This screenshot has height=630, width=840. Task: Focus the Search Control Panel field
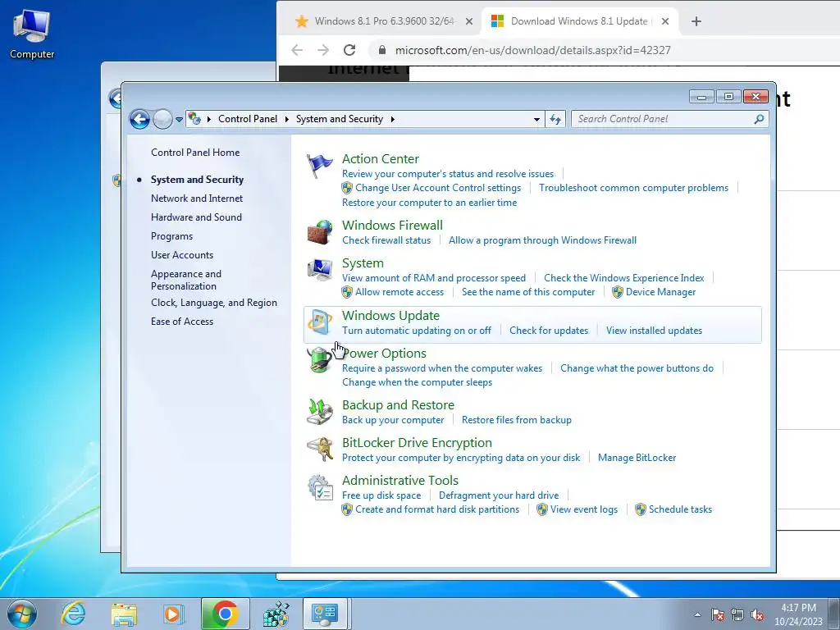coord(669,119)
